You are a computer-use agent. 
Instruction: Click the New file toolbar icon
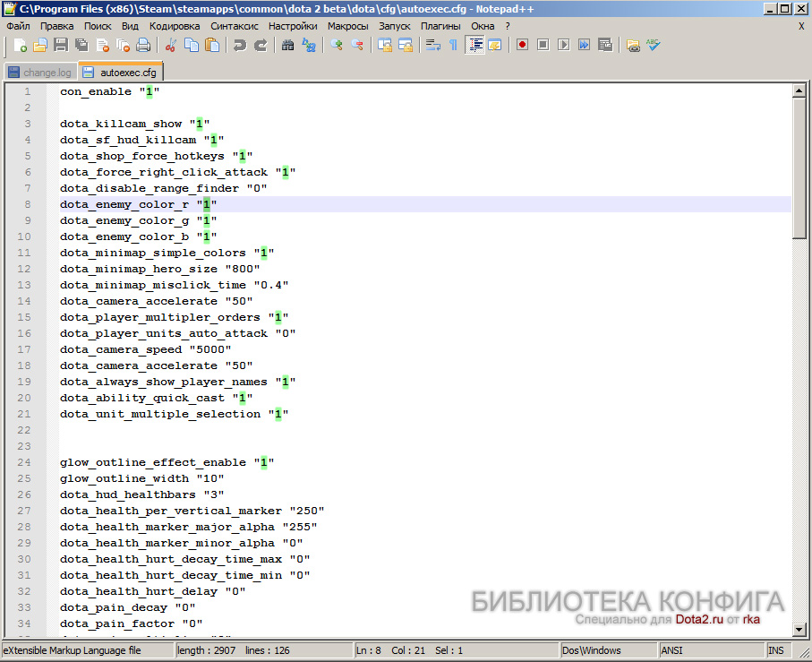[x=19, y=45]
